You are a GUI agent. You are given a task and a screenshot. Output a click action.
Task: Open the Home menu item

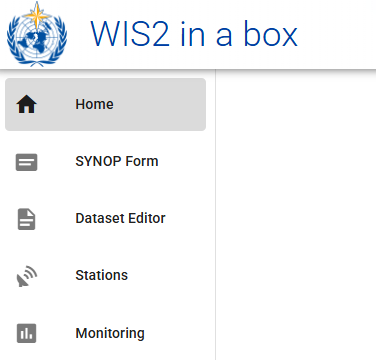105,104
